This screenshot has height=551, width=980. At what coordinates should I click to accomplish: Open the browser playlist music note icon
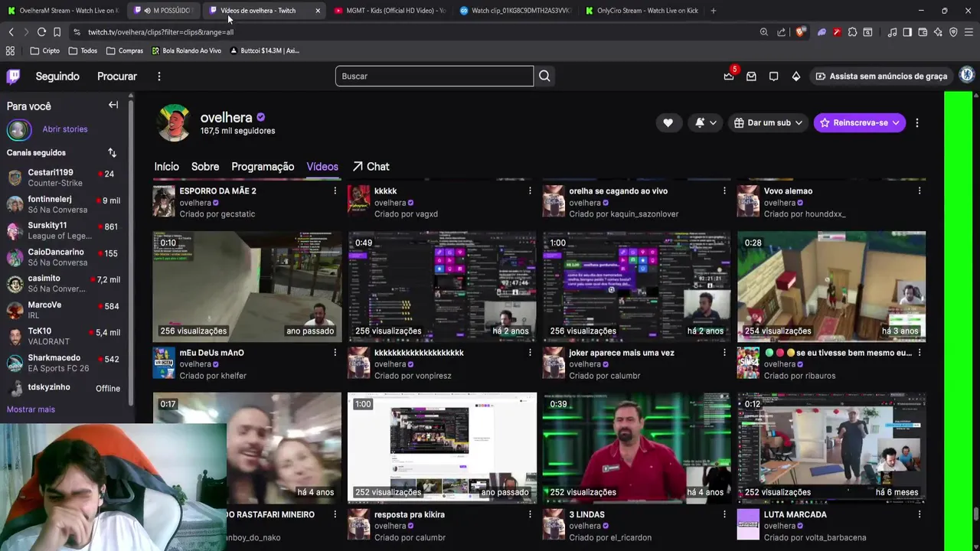(892, 32)
